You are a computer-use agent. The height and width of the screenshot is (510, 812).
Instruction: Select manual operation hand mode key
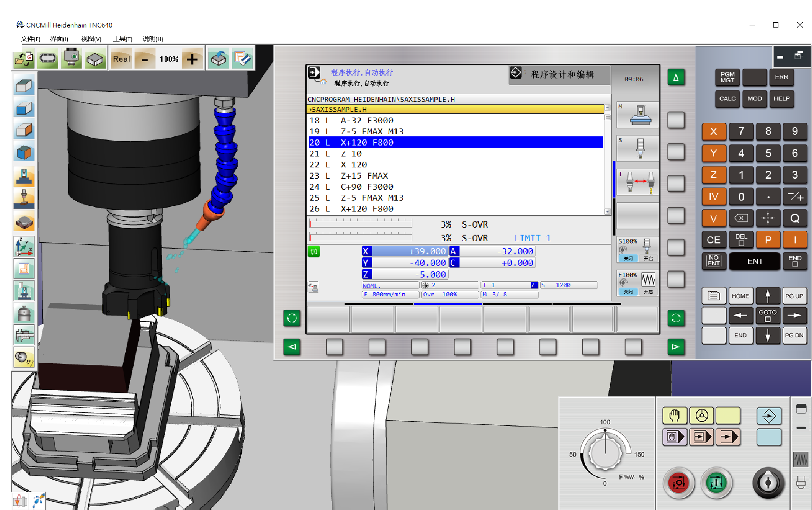coord(675,416)
